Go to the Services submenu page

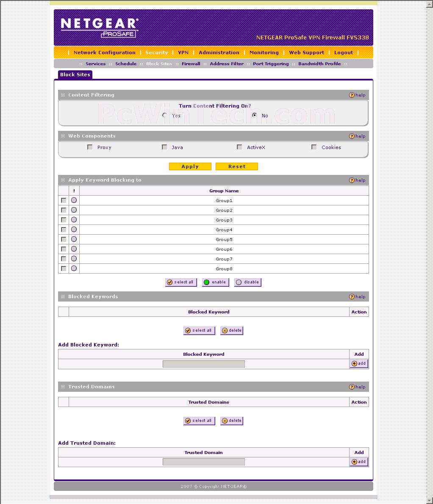95,64
